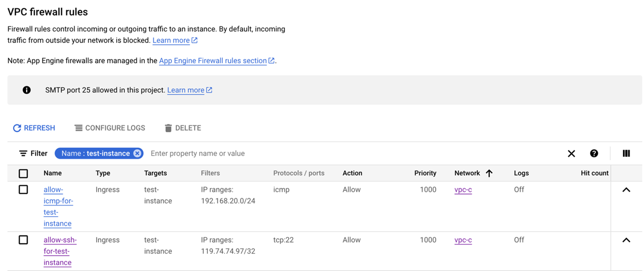Open the column display options icon
This screenshot has width=644, height=271.
pos(626,154)
